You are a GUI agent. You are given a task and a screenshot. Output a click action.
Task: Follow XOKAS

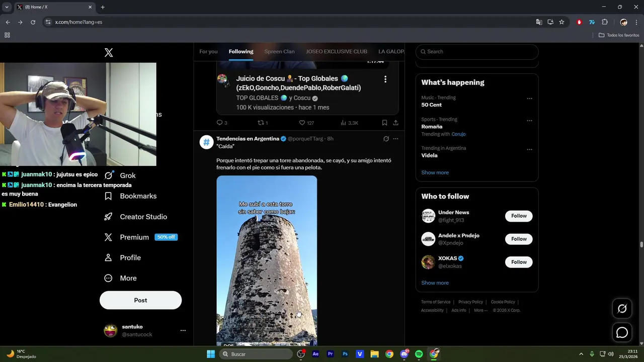coord(519,262)
